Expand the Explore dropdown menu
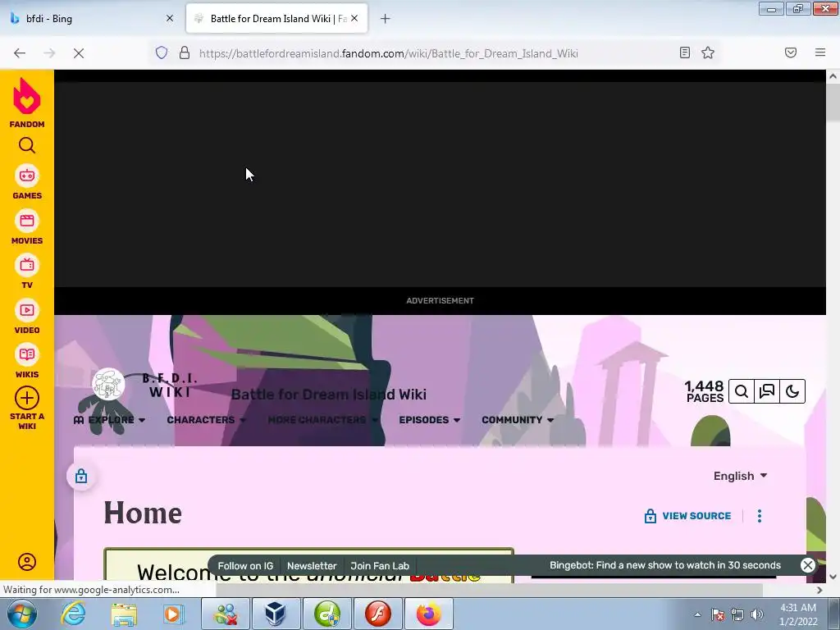 click(109, 420)
